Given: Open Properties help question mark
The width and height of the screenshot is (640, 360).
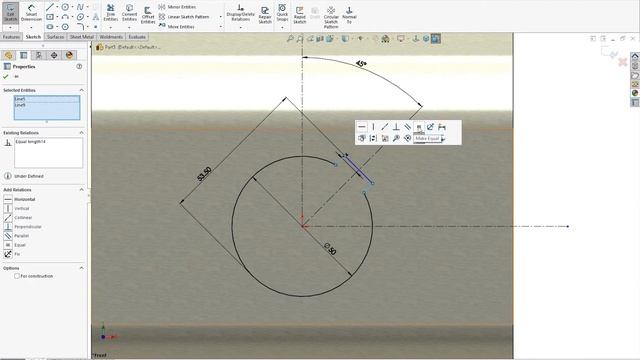Looking at the screenshot, I should coord(79,66).
